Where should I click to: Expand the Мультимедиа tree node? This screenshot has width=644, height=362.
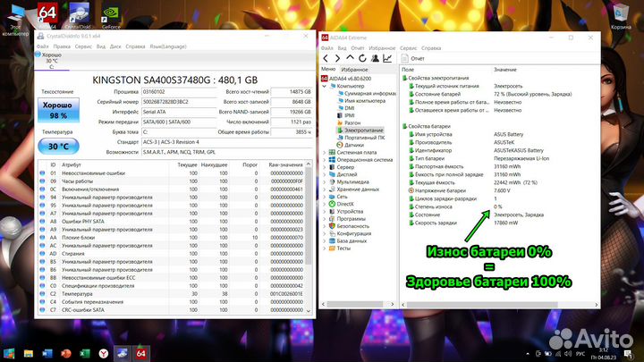(x=324, y=181)
